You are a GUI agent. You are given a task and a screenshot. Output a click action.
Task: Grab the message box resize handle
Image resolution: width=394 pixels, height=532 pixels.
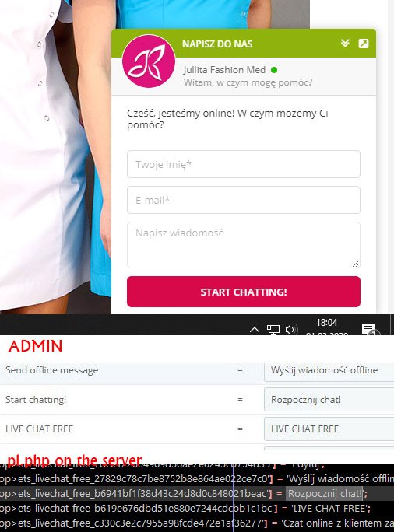[356, 264]
